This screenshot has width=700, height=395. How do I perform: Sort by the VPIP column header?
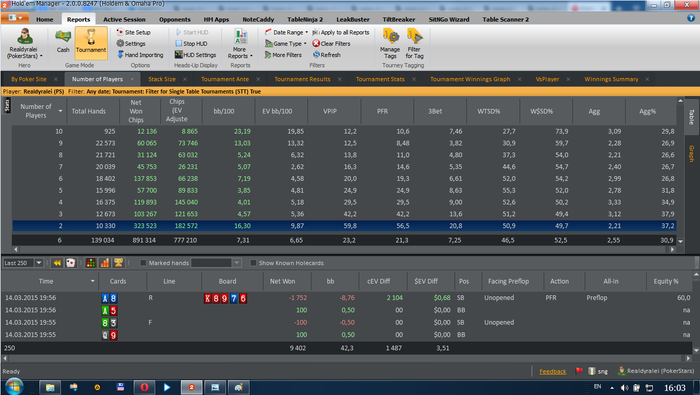330,111
